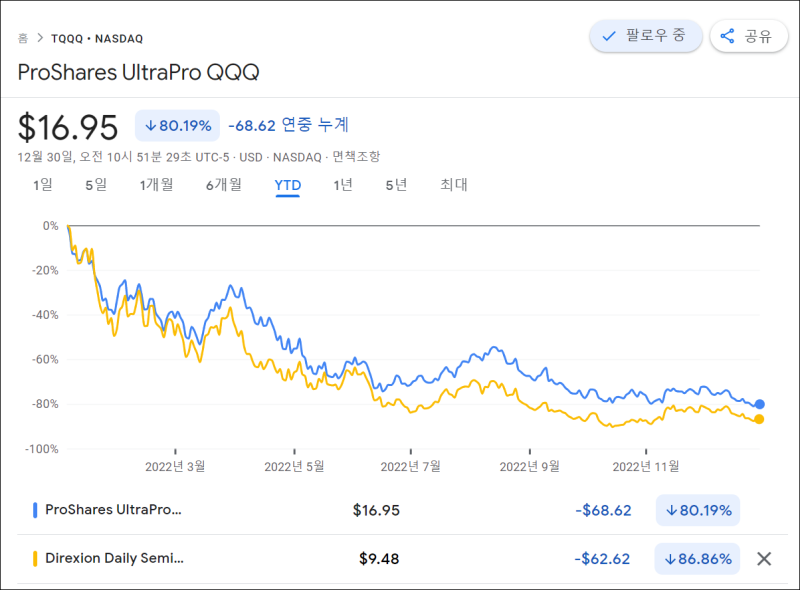The image size is (800, 590).
Task: Select the 1일 time range tab
Action: [43, 185]
